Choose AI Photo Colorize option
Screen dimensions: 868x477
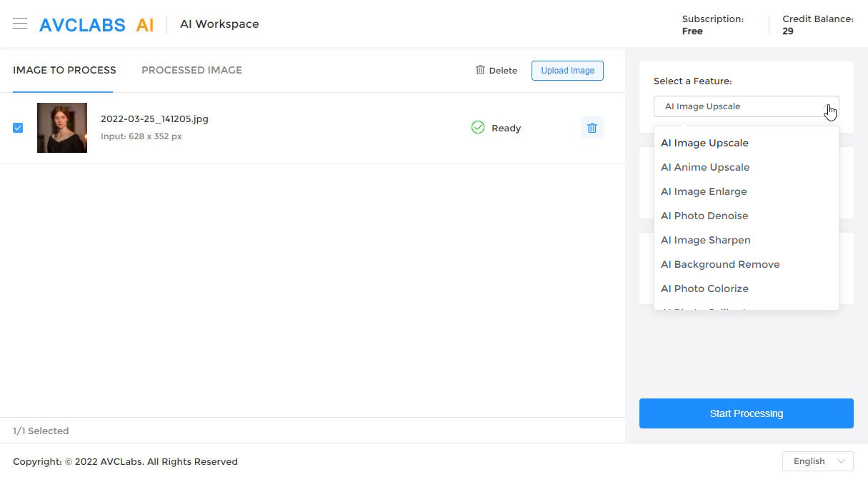[x=747, y=288]
